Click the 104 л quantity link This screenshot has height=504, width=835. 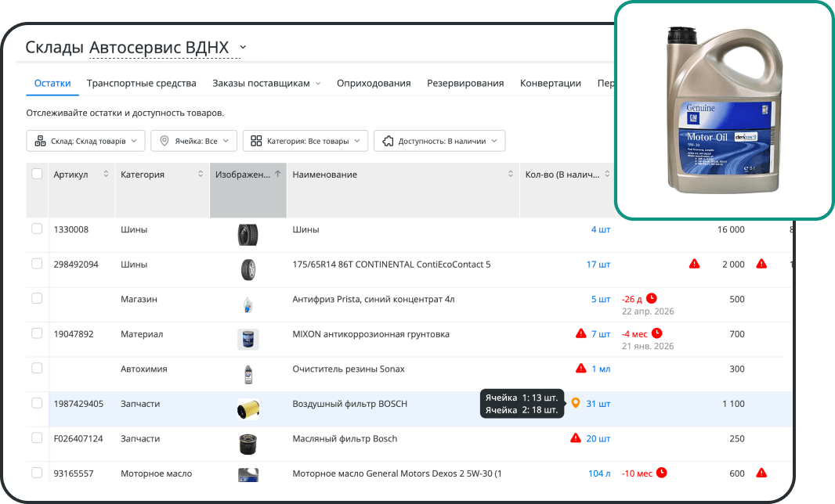(599, 473)
